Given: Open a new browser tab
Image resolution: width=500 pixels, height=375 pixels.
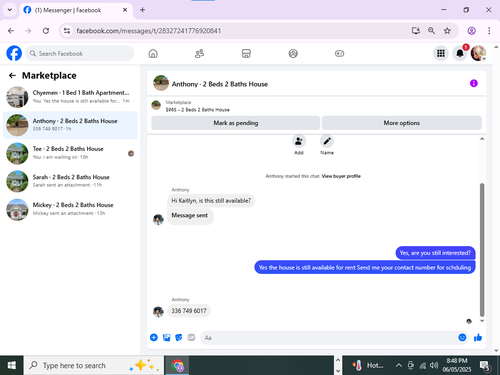Looking at the screenshot, I should pyautogui.click(x=142, y=10).
